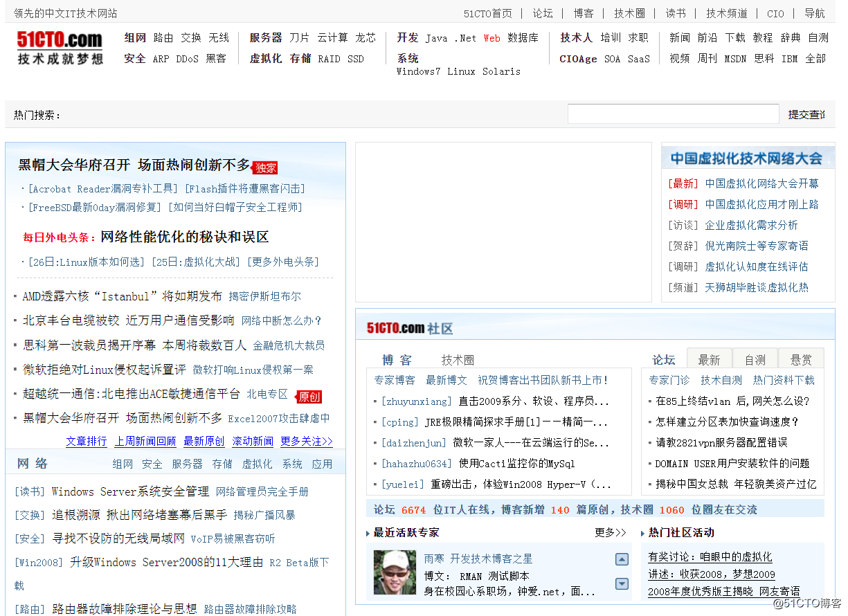Switch to the 悬赏 forum tab

coord(801,359)
